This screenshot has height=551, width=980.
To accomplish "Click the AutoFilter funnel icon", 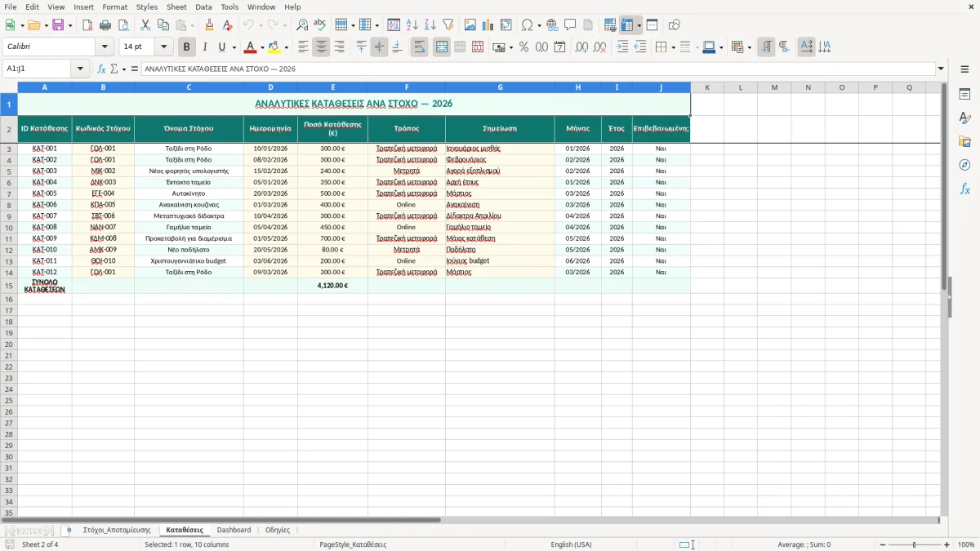I will pos(448,25).
